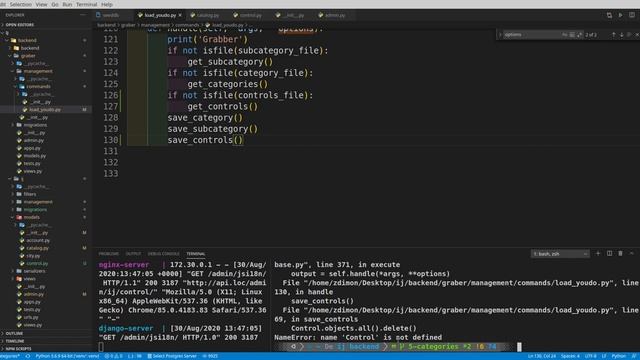This screenshot has height=360, width=640.
Task: Open the Go menu
Action: coord(55,4)
